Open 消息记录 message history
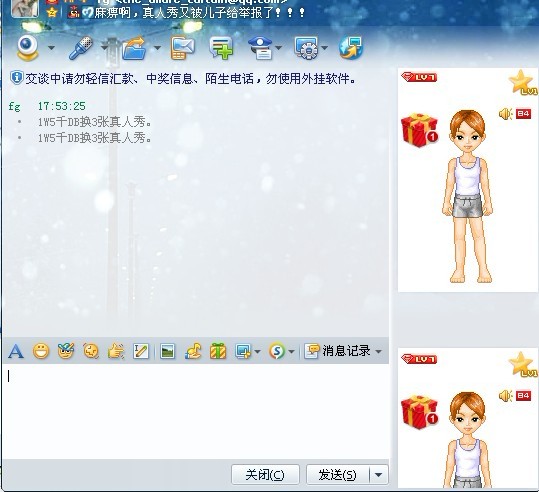 point(338,351)
